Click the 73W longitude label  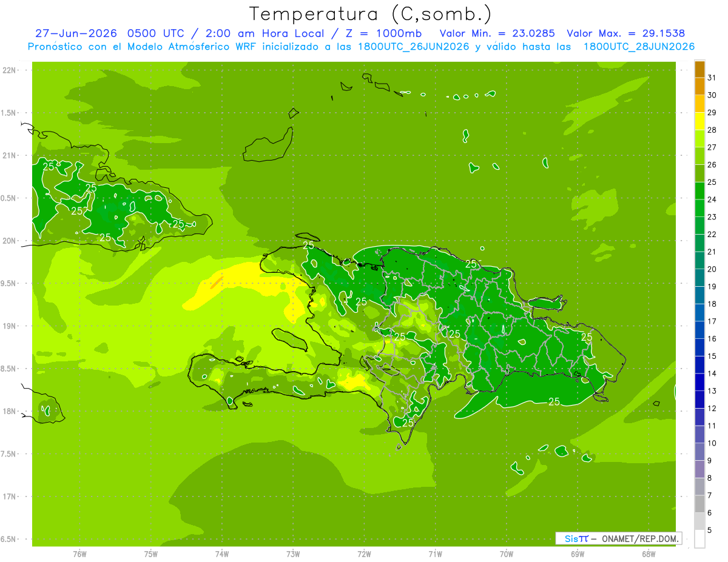point(293,554)
